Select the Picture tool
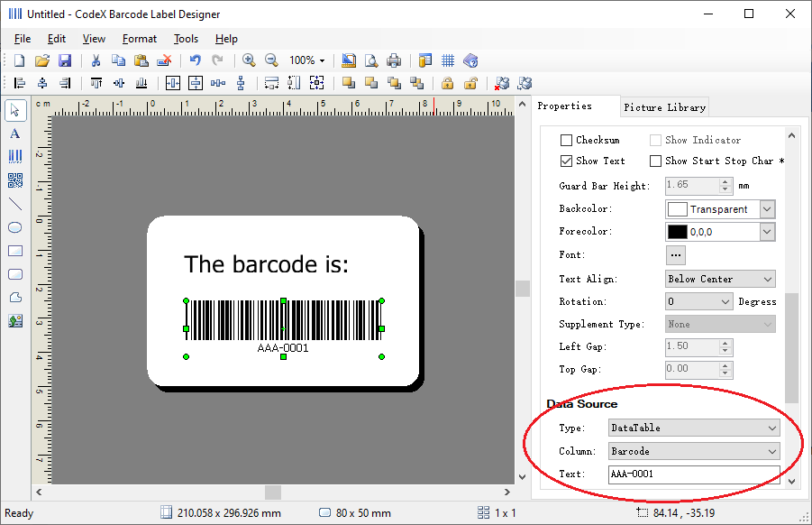 [x=15, y=321]
